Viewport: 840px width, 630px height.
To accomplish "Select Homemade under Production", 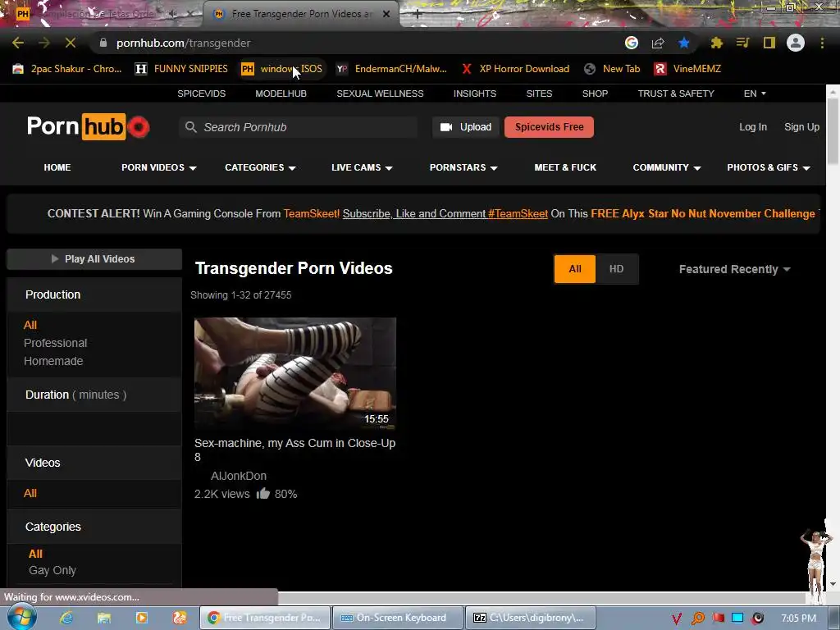I will click(x=53, y=361).
